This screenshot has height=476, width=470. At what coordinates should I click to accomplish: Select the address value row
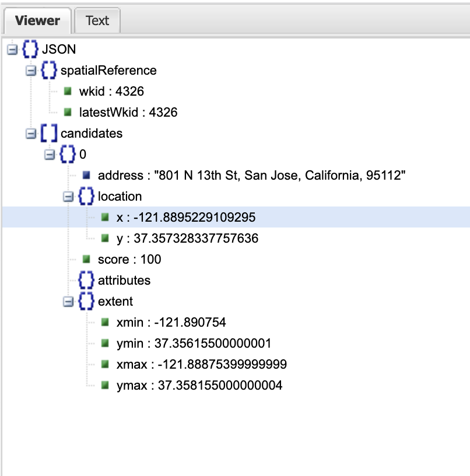(x=251, y=176)
